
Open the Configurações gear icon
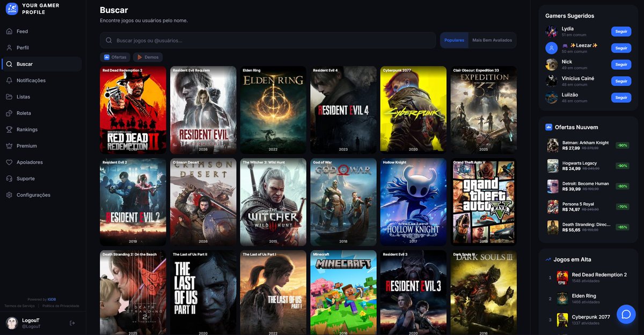point(9,195)
